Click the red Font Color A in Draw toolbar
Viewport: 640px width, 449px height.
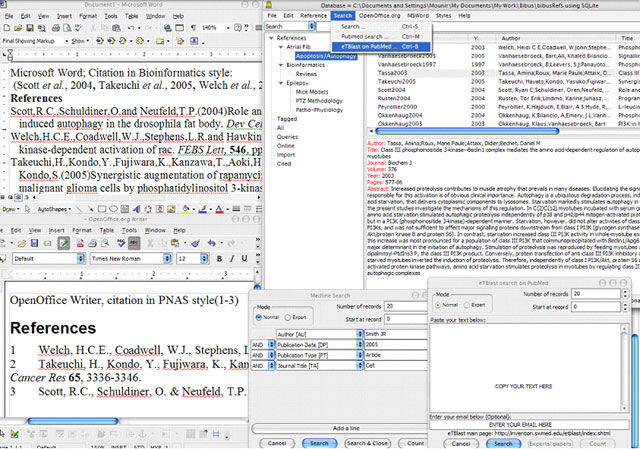coord(219,209)
